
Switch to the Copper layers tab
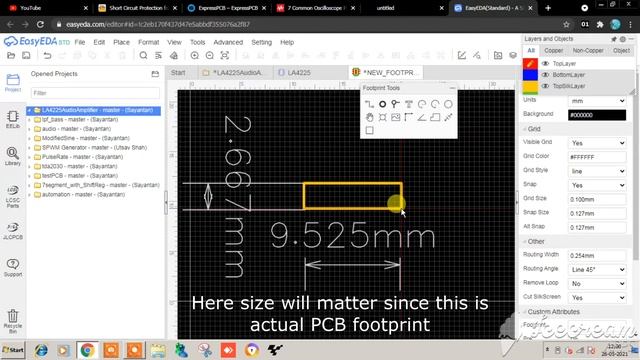click(x=553, y=51)
